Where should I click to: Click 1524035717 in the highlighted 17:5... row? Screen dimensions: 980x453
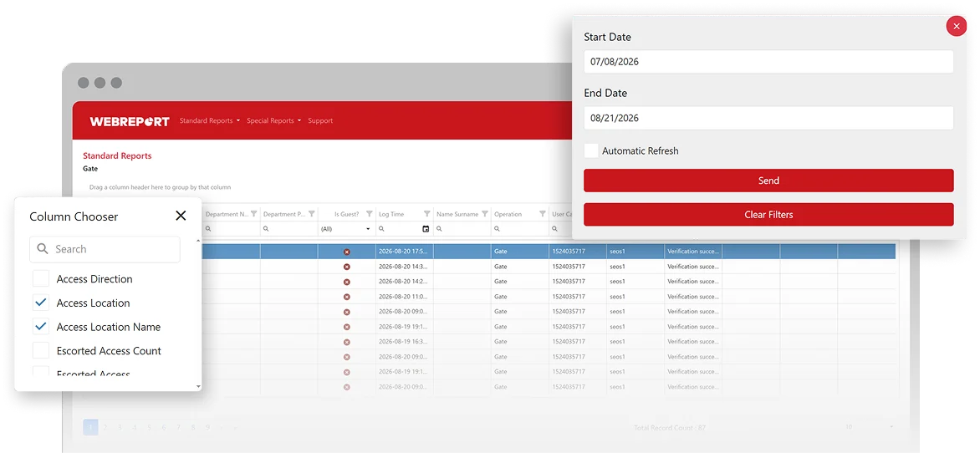[x=568, y=252]
